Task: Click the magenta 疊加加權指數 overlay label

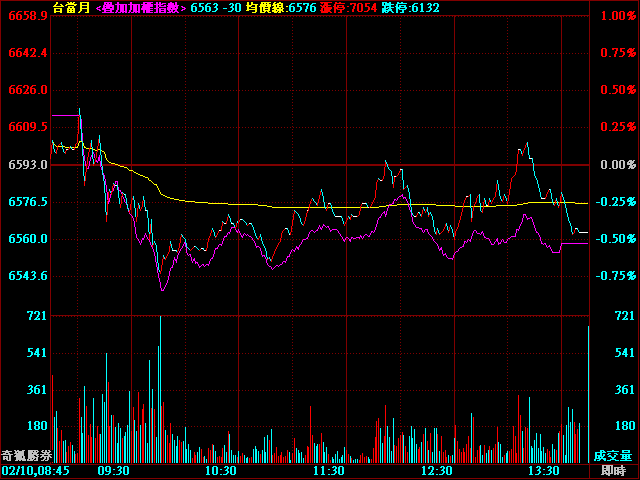Action: tap(141, 7)
